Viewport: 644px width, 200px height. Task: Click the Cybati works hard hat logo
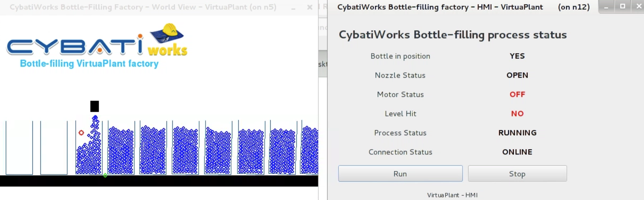tap(167, 39)
